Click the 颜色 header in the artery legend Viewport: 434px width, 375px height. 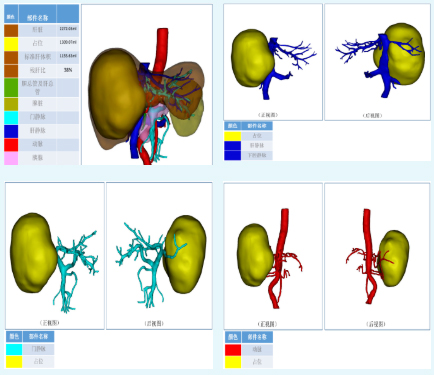233,337
